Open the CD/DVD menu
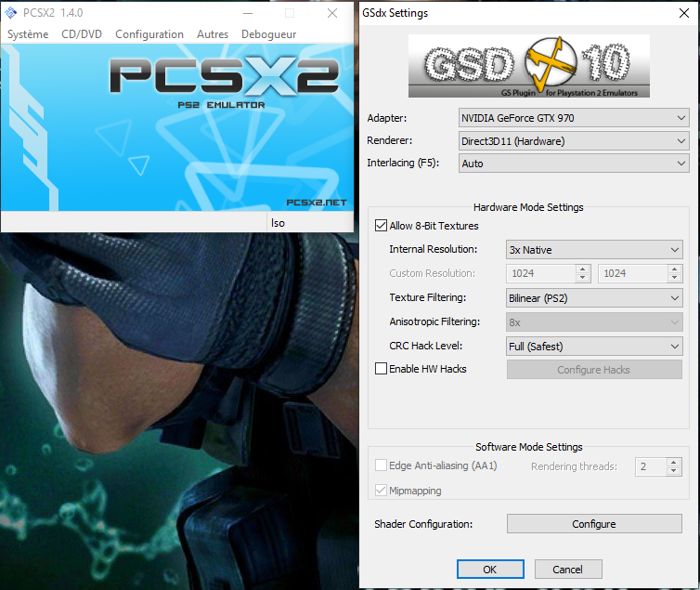 pyautogui.click(x=82, y=34)
